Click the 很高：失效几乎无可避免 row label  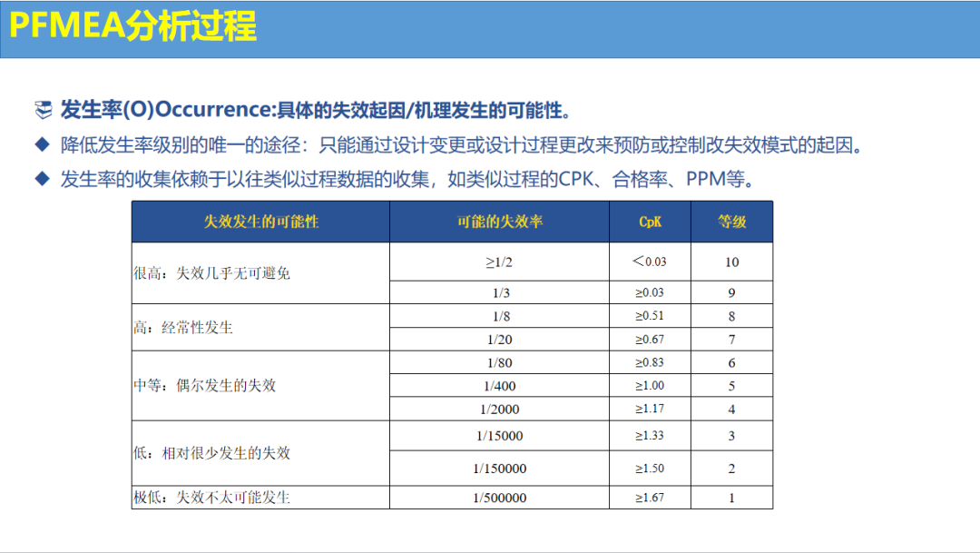click(212, 272)
